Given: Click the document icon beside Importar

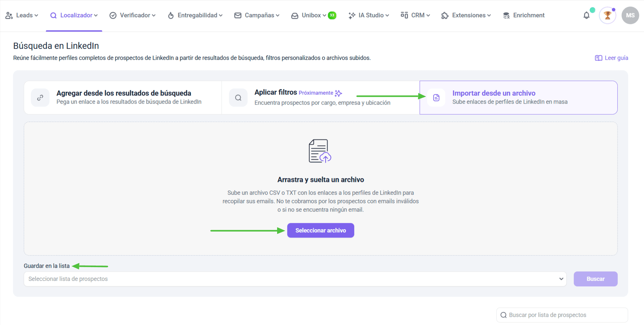Looking at the screenshot, I should coord(436,97).
